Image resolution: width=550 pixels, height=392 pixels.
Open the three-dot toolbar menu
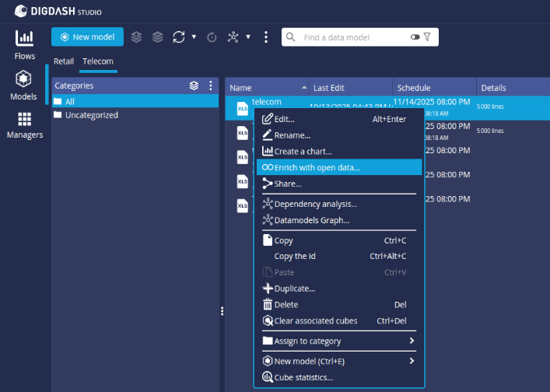[x=265, y=37]
